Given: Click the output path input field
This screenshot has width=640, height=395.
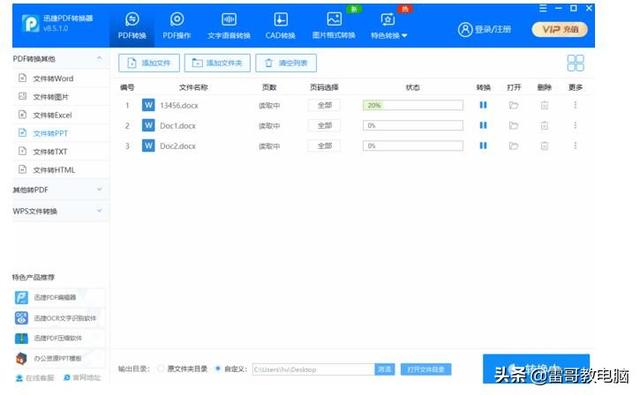Looking at the screenshot, I should coord(313,369).
